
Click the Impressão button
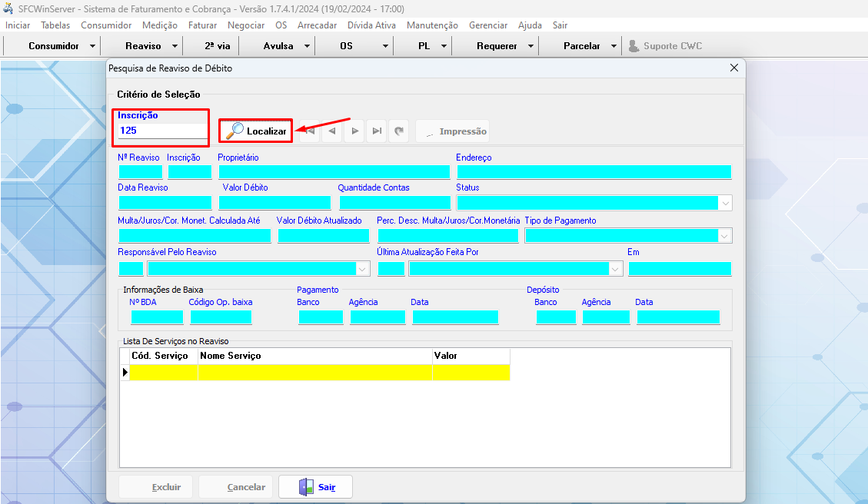click(453, 131)
